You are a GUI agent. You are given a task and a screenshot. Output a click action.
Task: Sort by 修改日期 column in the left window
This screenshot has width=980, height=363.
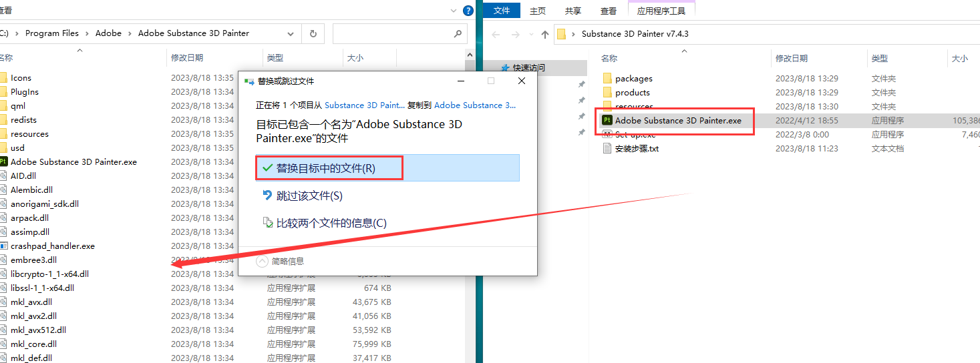coord(187,58)
